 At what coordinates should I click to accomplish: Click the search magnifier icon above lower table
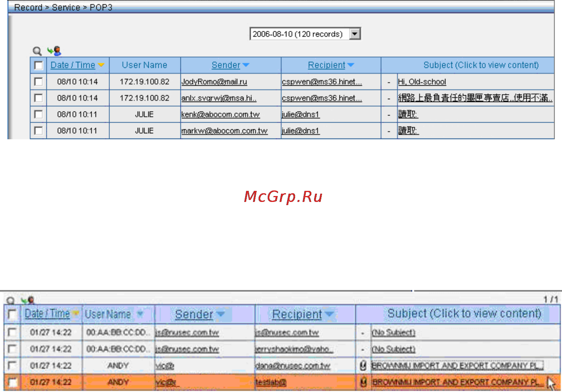tap(11, 300)
